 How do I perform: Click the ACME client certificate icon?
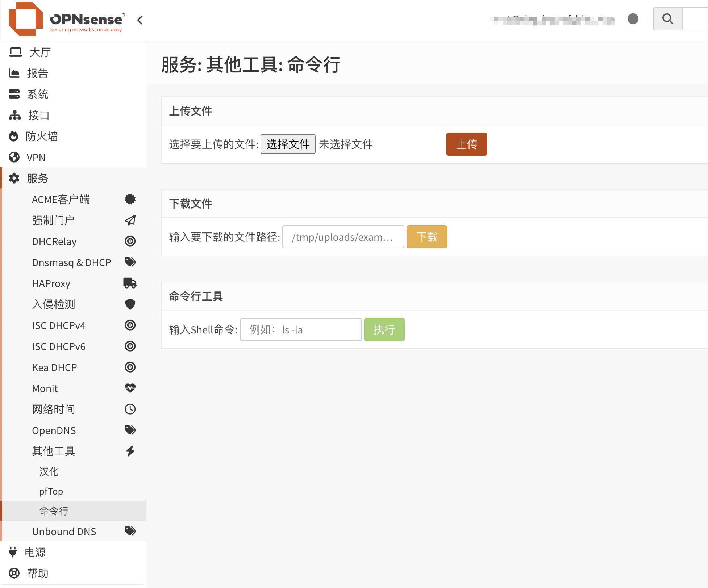point(130,199)
